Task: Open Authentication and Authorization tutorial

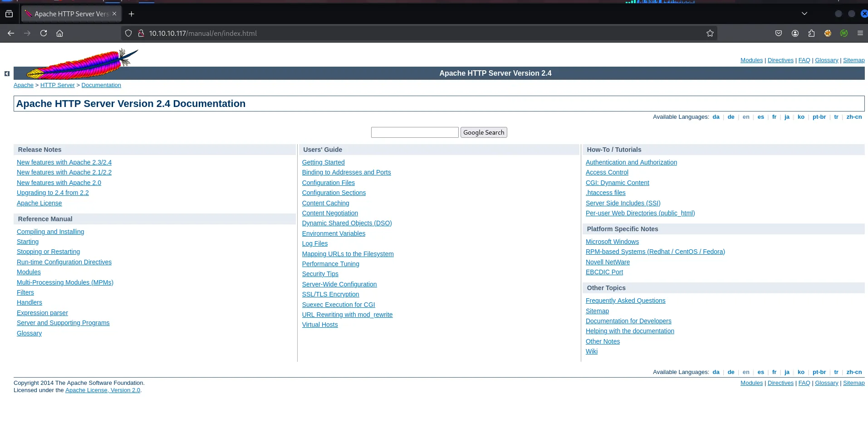Action: [631, 162]
